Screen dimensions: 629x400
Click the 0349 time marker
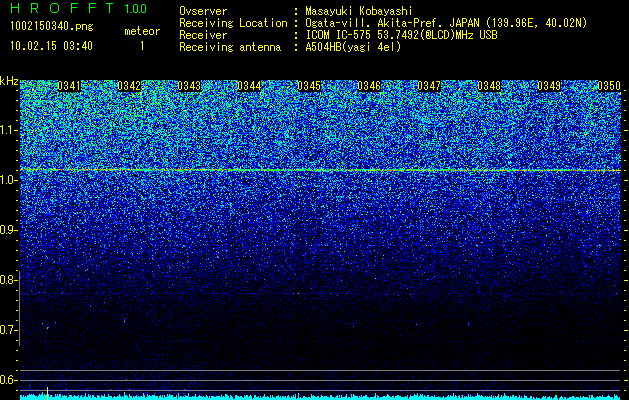click(x=549, y=86)
